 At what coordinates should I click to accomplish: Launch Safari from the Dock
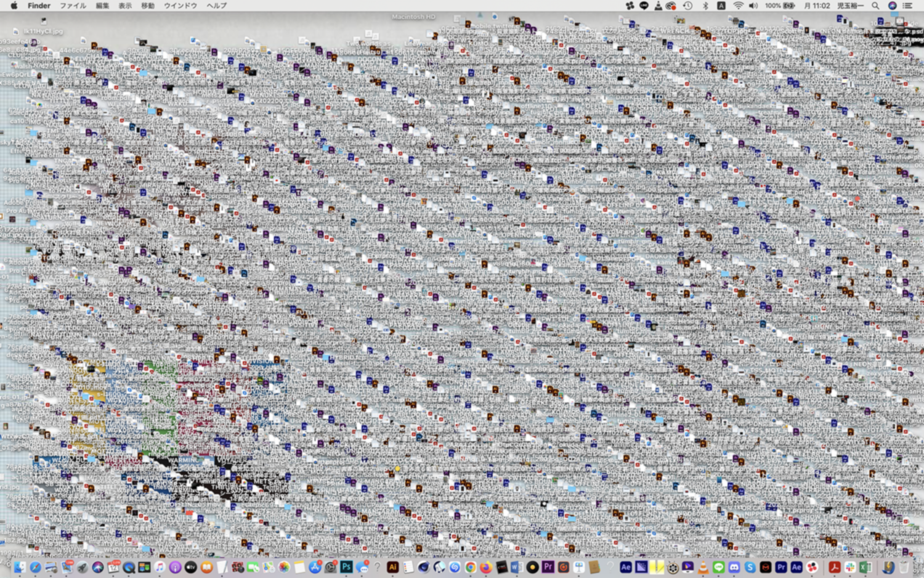tap(35, 567)
